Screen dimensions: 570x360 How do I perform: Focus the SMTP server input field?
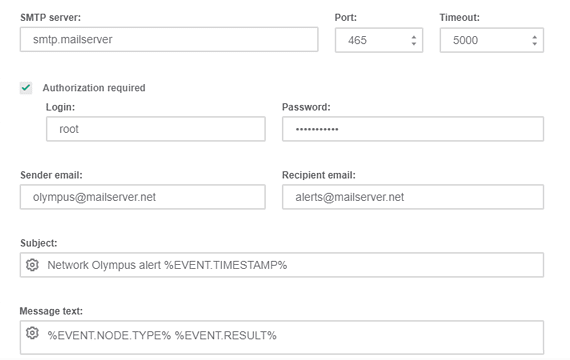[169, 39]
